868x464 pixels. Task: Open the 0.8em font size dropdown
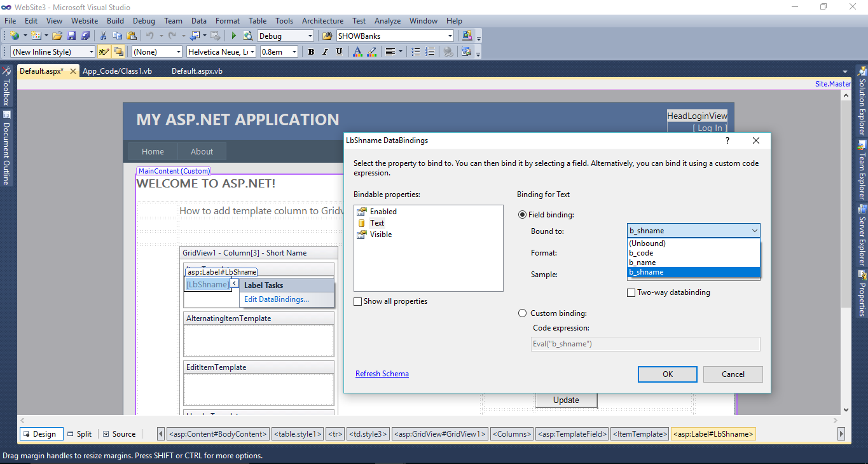[x=279, y=52]
